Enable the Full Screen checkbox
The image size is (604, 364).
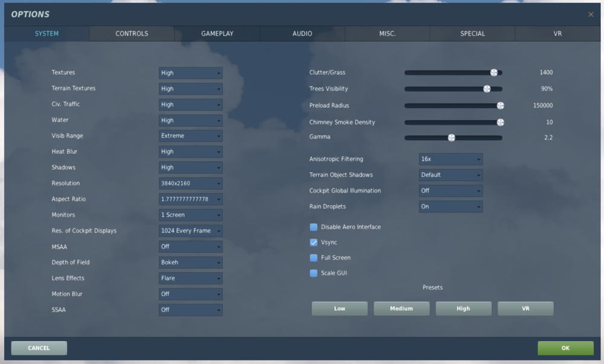pos(313,257)
